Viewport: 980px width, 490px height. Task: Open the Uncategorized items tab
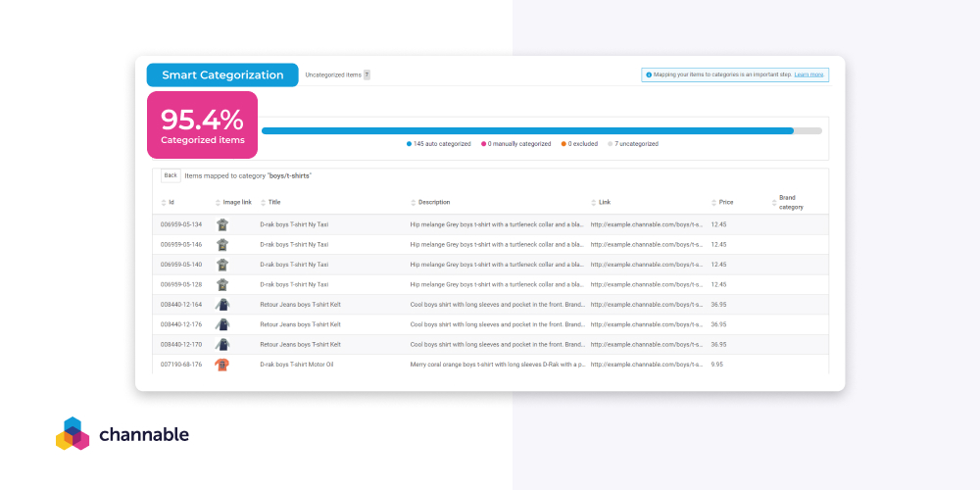tap(337, 74)
